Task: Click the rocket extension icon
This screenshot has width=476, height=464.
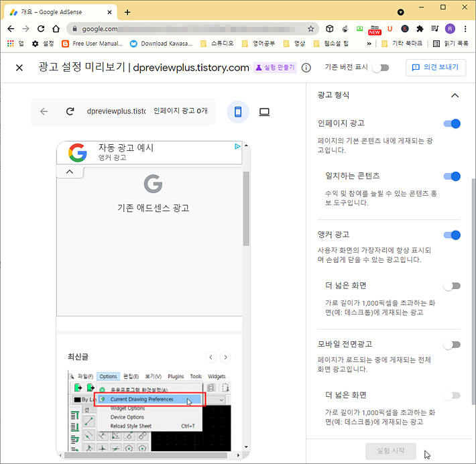Action: tap(345, 29)
